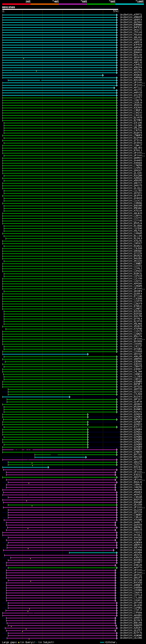Select the UniRef100_A8IYT1 label

click(131, 90)
